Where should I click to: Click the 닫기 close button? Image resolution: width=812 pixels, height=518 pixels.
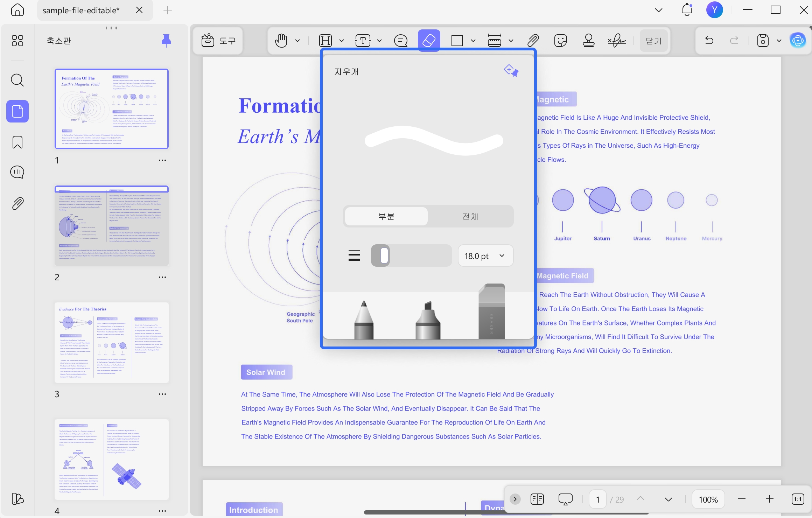click(653, 41)
